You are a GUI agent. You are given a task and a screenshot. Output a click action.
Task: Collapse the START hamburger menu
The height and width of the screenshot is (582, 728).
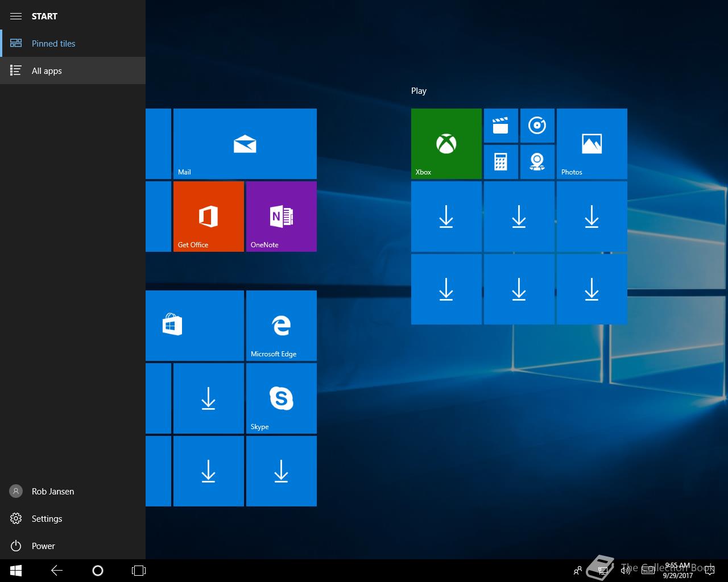tap(16, 16)
